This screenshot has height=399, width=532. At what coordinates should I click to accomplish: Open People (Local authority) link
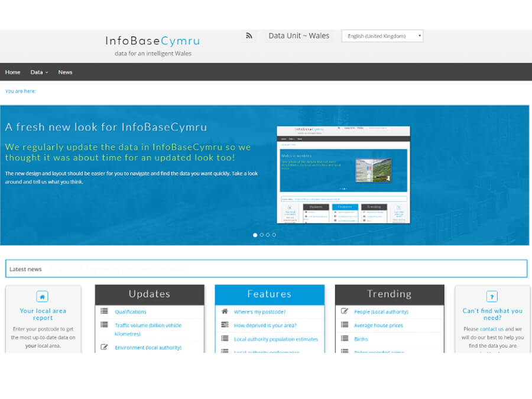(381, 312)
